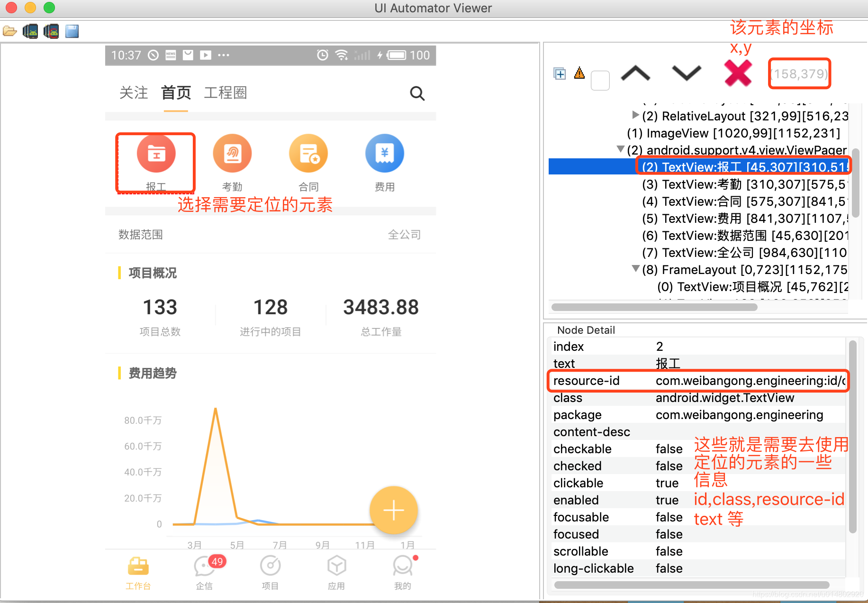Screen dimensions: 868x603
Task: Click the resource-id row in Node Detail
Action: click(x=698, y=381)
